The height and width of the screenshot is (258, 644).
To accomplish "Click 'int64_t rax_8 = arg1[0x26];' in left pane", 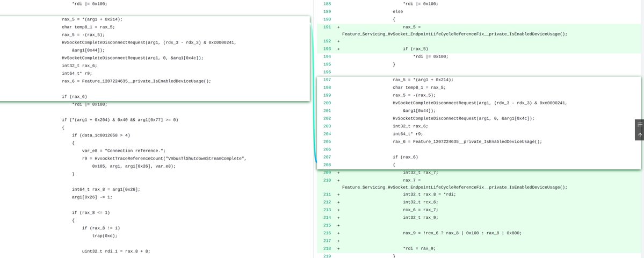I will pos(106,189).
